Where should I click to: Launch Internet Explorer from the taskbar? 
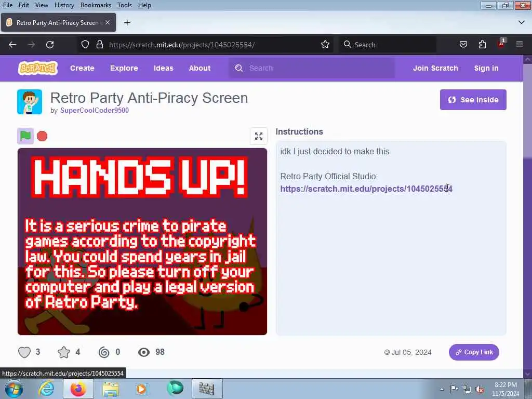pyautogui.click(x=46, y=389)
